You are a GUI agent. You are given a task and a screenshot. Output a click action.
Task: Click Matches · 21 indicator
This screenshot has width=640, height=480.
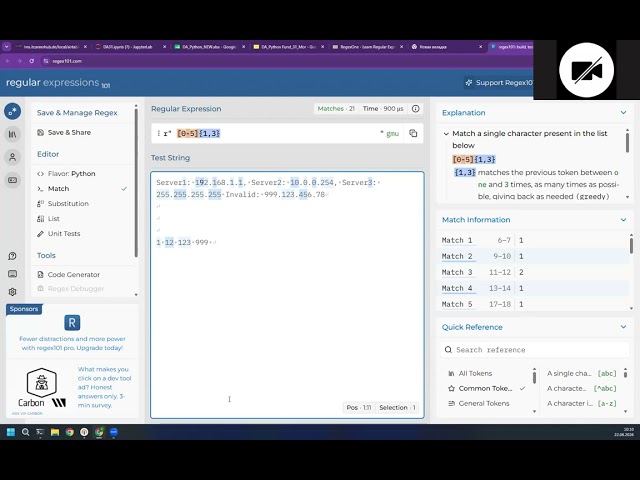pos(336,109)
